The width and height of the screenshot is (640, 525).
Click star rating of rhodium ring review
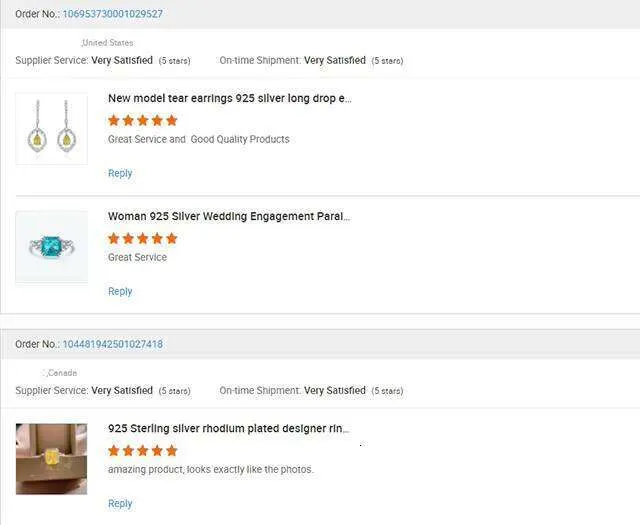142,450
